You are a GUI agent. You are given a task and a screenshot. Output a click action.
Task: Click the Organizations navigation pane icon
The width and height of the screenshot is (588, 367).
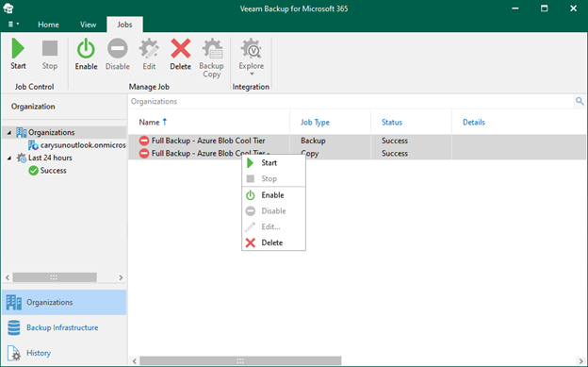(x=14, y=303)
